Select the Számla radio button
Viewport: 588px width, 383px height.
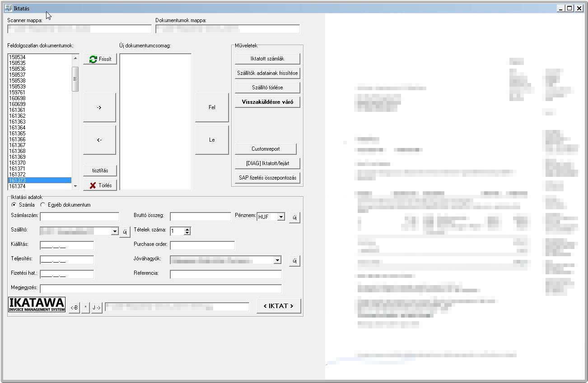[x=14, y=205]
